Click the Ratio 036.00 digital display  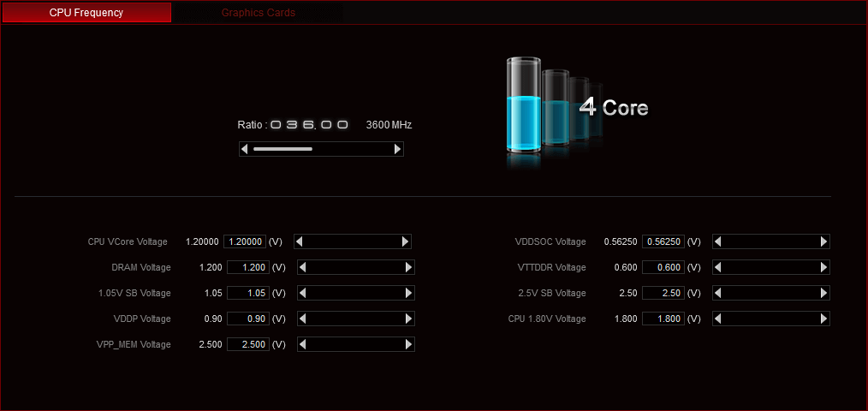point(309,125)
